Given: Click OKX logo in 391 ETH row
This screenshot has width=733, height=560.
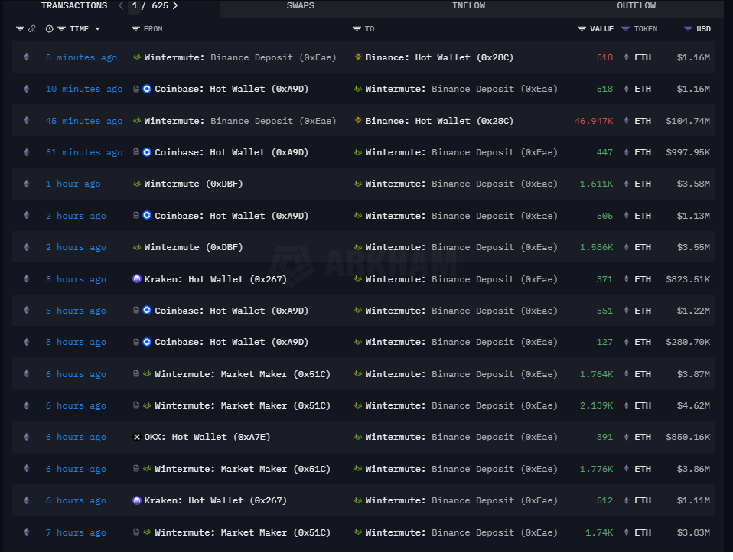Looking at the screenshot, I should click(137, 437).
